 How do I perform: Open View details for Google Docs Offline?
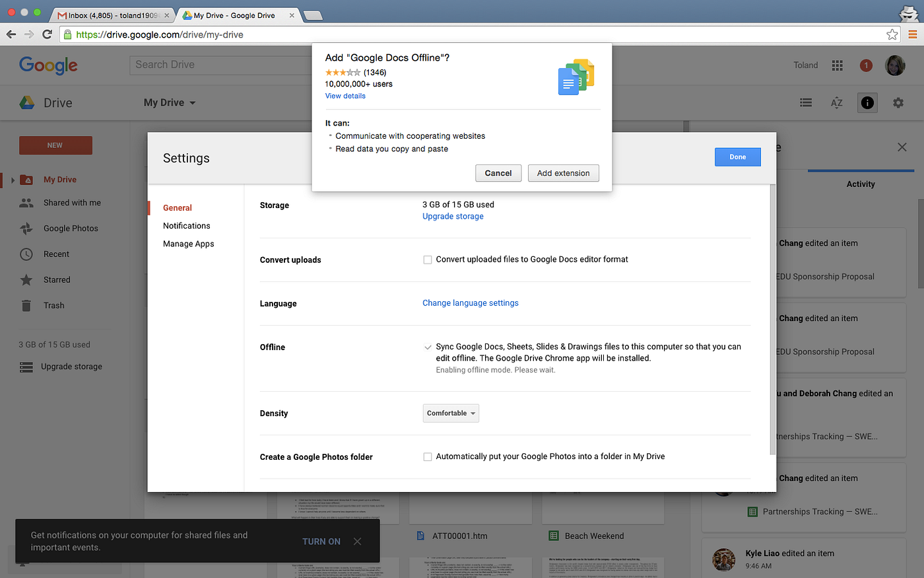pos(345,95)
